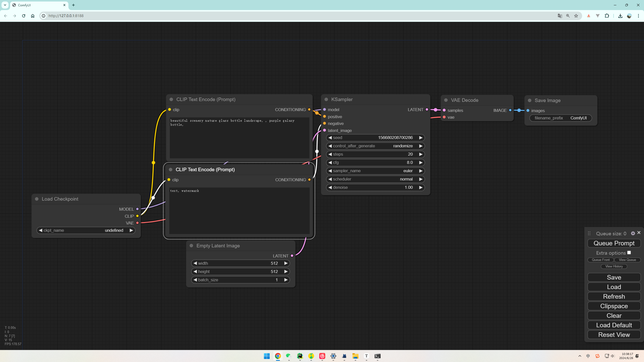The width and height of the screenshot is (644, 362).
Task: Click the vae input socket on VAE Decode
Action: click(x=444, y=117)
